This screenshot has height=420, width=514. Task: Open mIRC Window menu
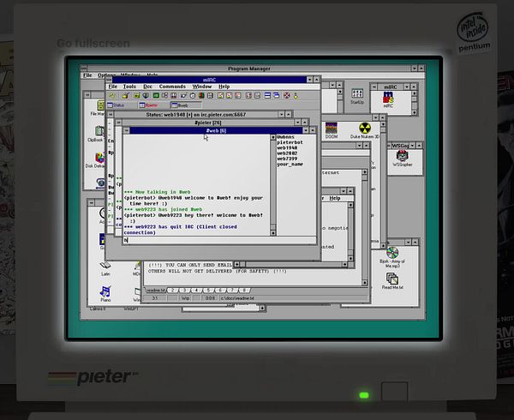pyautogui.click(x=202, y=87)
